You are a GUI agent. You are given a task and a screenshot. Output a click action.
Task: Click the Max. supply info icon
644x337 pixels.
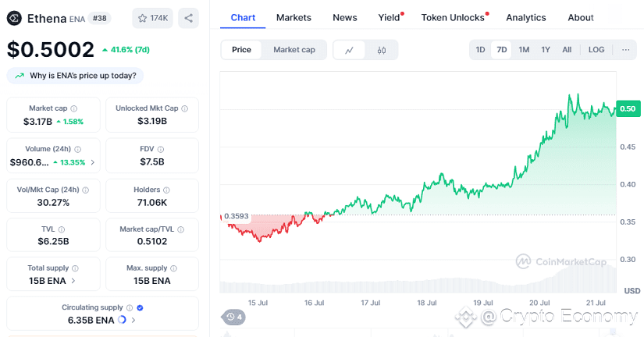[174, 268]
